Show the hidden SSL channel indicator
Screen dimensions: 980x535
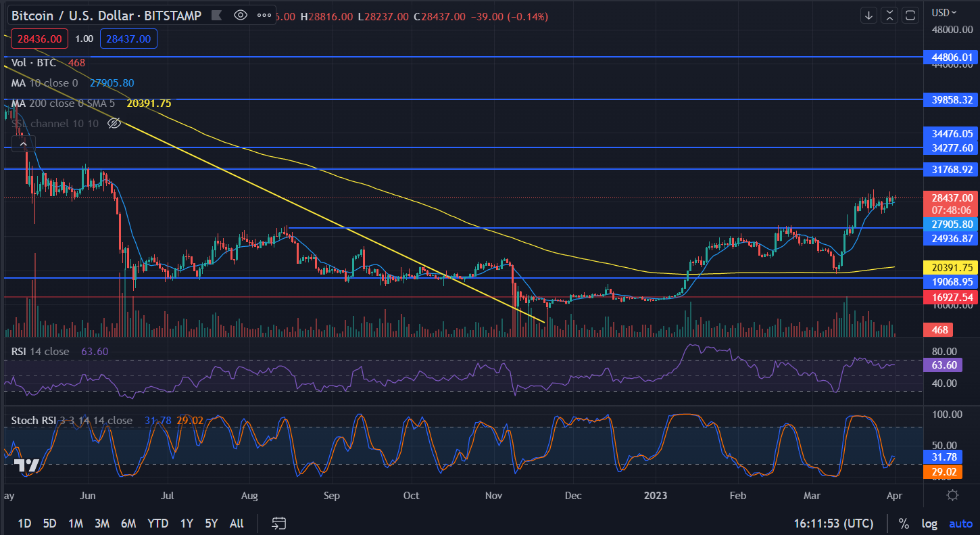[x=114, y=123]
